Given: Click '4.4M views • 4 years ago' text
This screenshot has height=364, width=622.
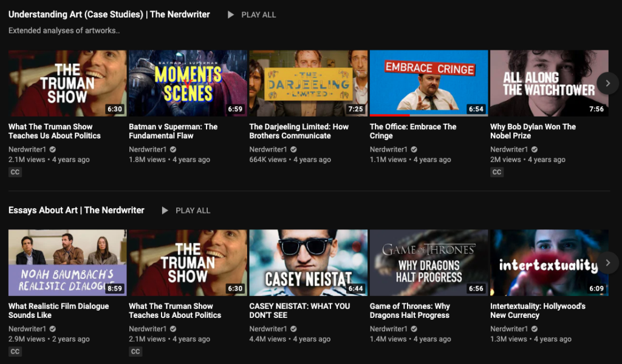Looking at the screenshot, I should 290,339.
